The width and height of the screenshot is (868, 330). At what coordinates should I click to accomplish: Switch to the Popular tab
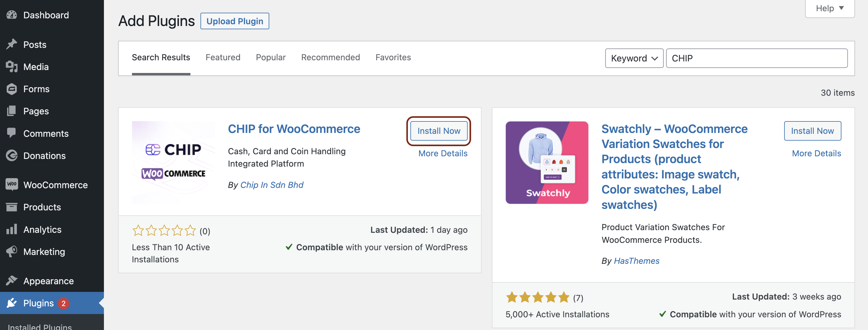pyautogui.click(x=270, y=57)
